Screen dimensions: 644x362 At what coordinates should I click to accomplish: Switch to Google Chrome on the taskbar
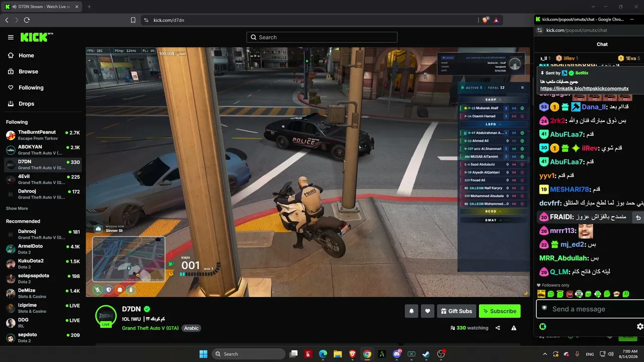coord(367,354)
